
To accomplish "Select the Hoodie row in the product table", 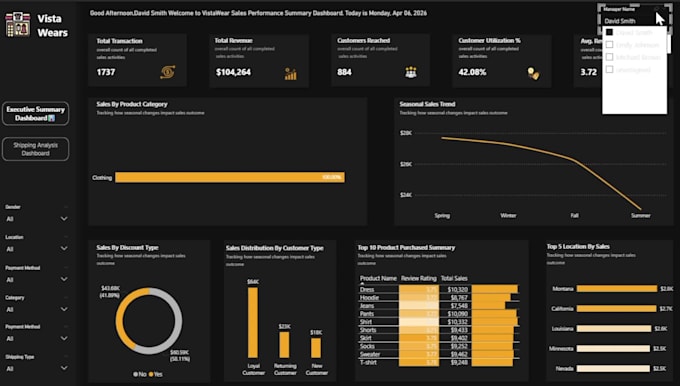I will click(x=439, y=298).
